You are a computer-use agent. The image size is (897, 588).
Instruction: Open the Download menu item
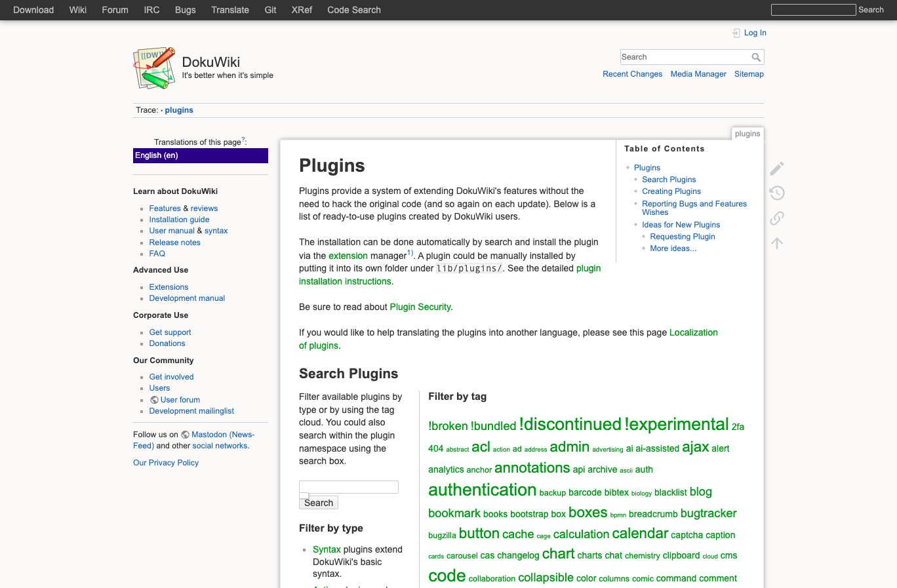33,10
